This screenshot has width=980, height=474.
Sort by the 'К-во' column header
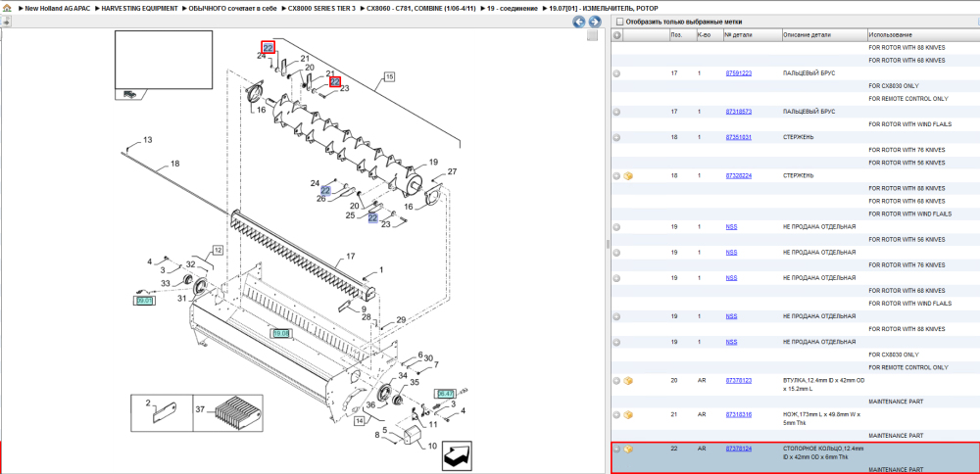[710, 35]
